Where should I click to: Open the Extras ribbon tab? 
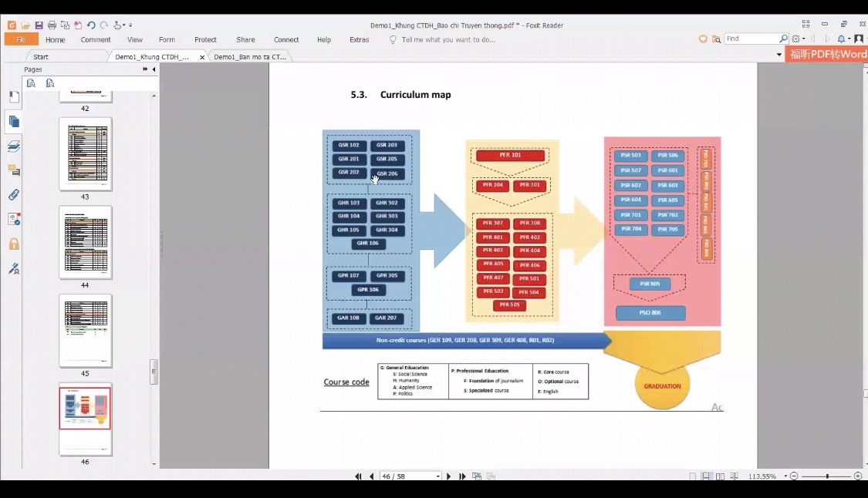[x=360, y=40]
